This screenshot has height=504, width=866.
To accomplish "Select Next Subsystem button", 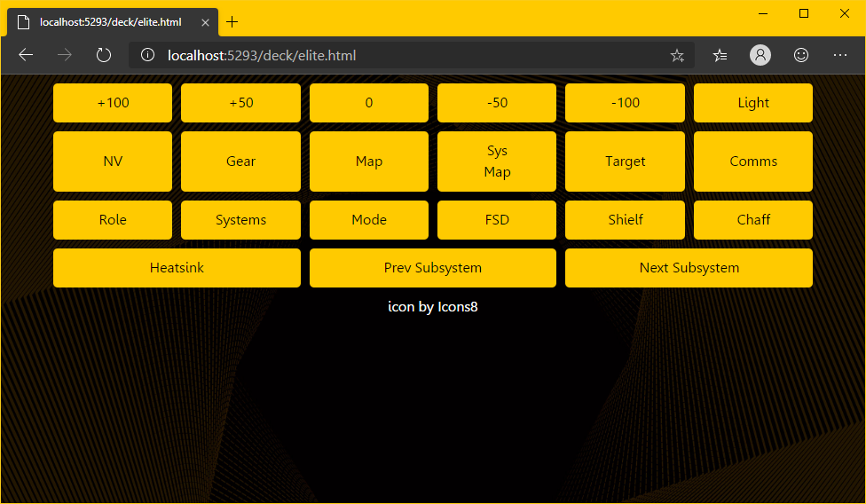I will coord(689,268).
